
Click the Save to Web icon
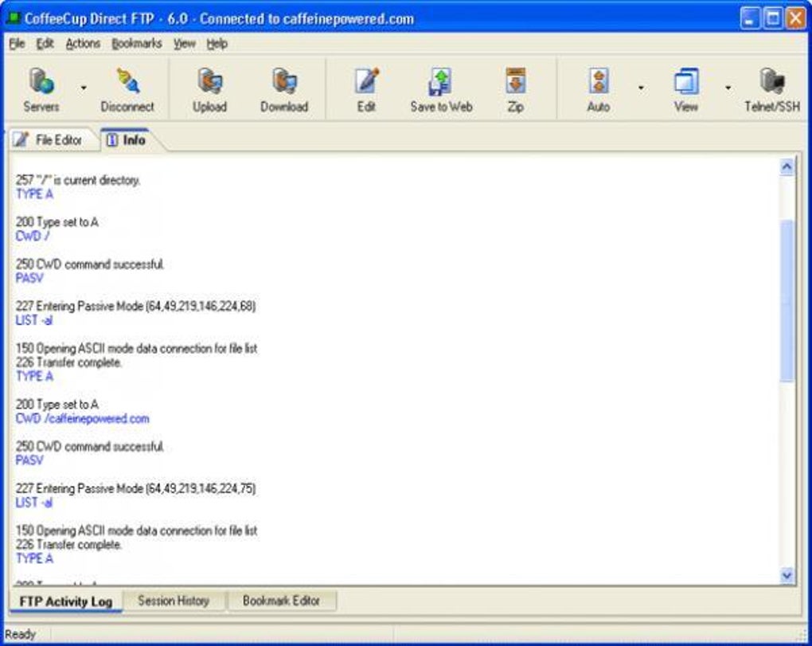point(441,81)
